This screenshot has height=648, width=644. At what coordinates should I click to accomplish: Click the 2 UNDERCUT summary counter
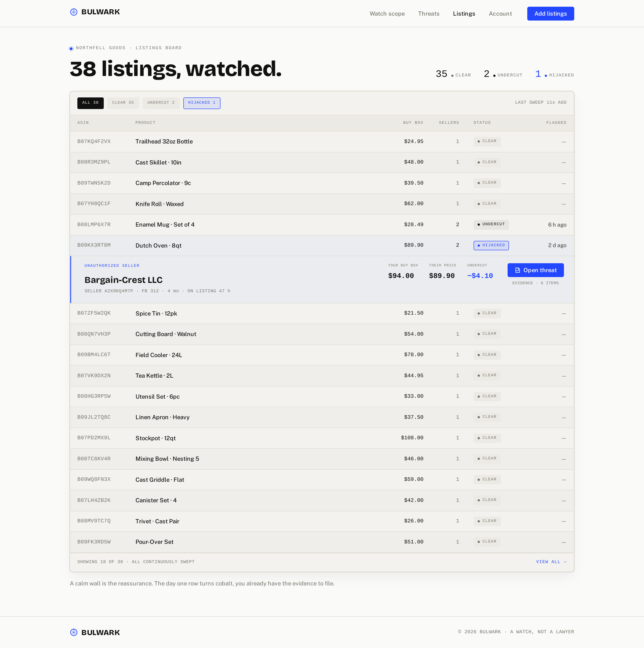[503, 74]
